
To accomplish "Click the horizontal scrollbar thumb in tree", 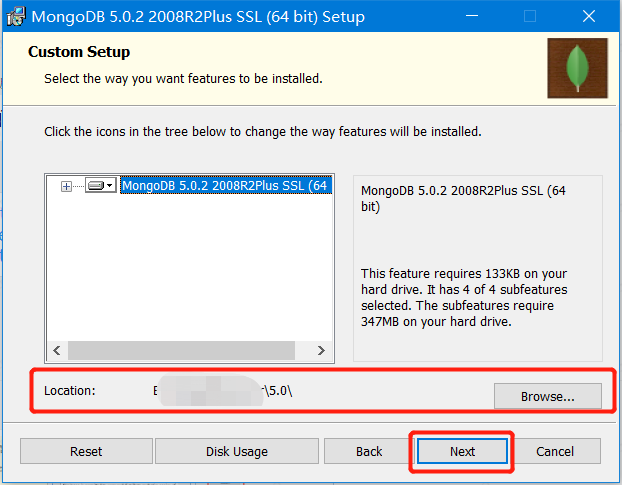I will pos(181,351).
